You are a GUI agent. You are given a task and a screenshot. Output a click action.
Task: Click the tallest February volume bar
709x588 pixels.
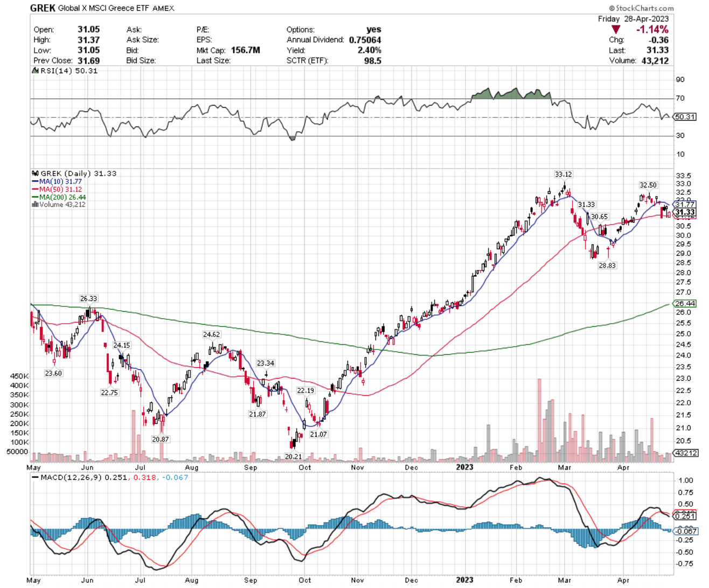pyautogui.click(x=539, y=420)
